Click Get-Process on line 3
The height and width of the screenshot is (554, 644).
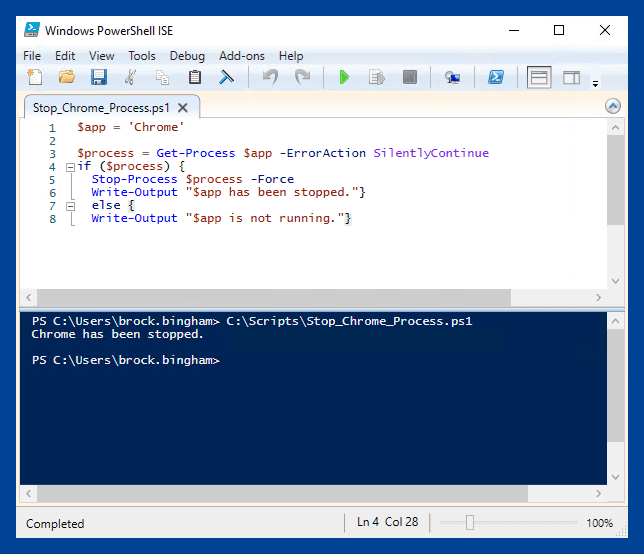click(196, 153)
